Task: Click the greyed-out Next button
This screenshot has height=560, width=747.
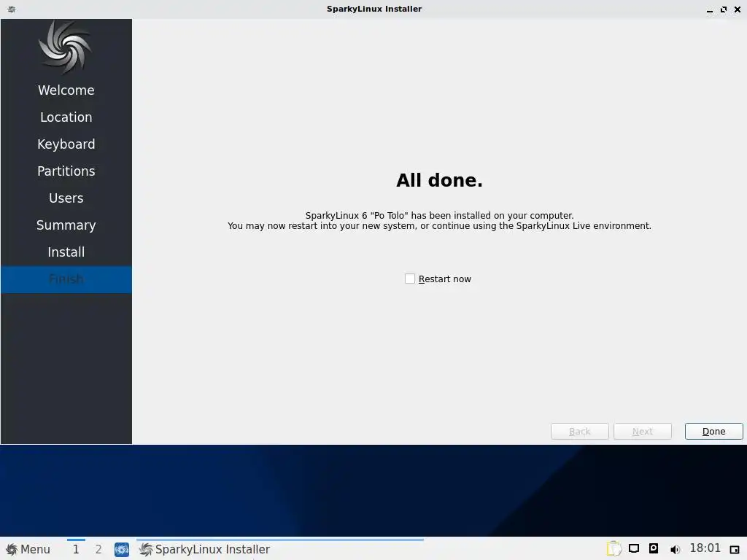Action: click(642, 432)
